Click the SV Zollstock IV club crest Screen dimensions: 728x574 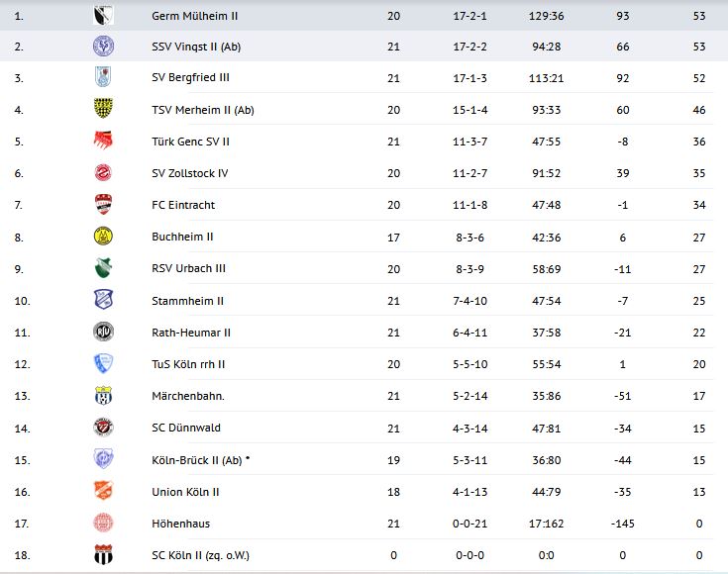point(104,173)
